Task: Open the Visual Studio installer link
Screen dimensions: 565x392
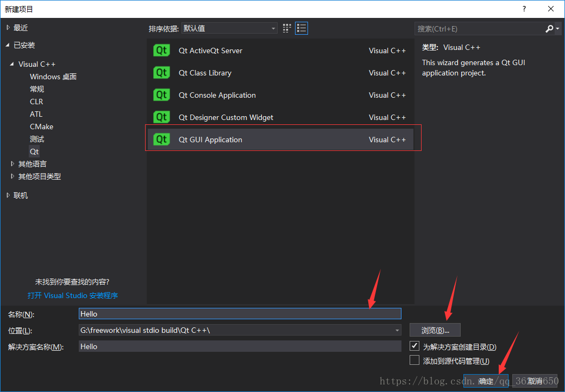Action: click(x=73, y=295)
